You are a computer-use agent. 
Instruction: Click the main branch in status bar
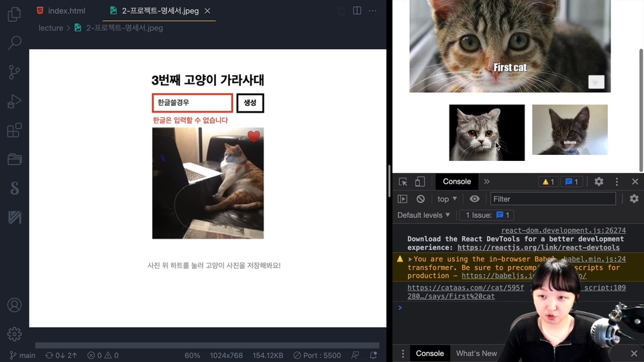[23, 355]
